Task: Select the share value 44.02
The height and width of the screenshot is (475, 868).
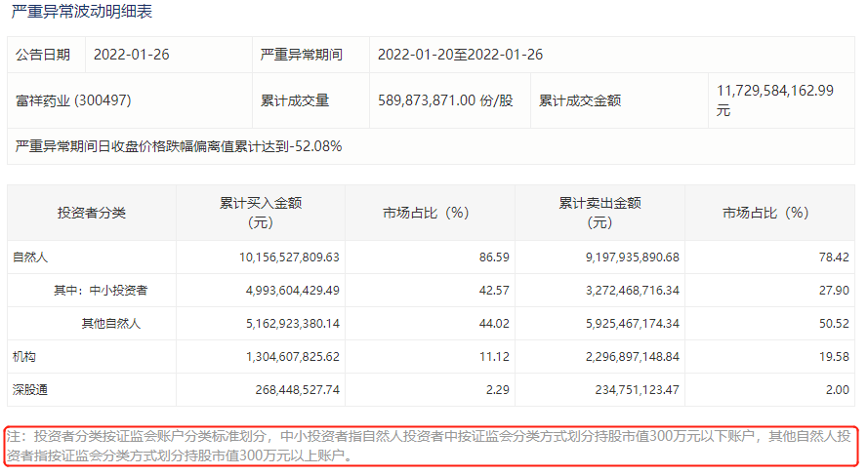Action: click(494, 324)
